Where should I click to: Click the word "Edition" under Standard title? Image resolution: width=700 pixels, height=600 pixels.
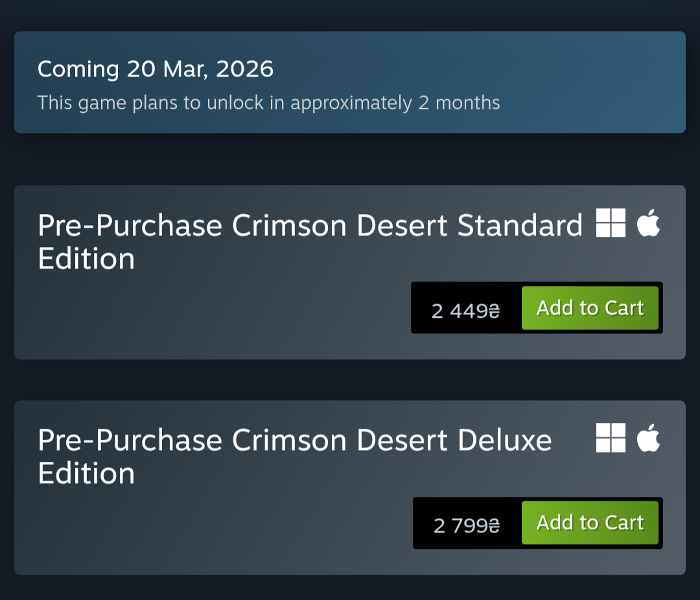tap(86, 259)
